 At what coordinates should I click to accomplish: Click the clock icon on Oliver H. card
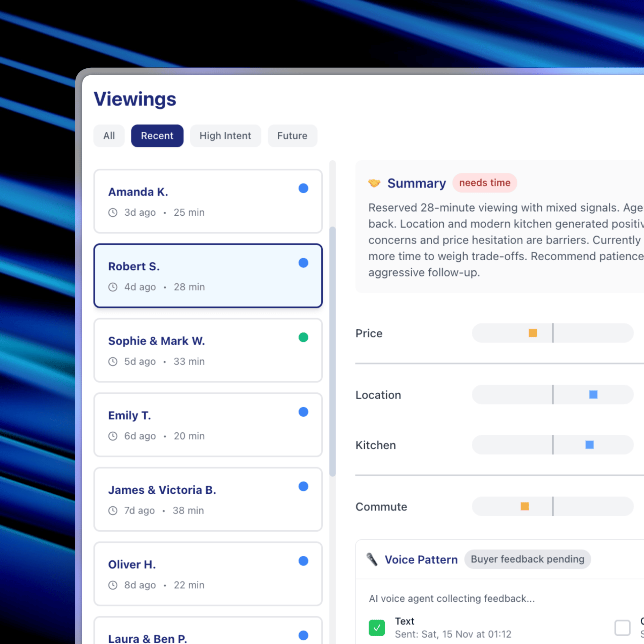(113, 585)
